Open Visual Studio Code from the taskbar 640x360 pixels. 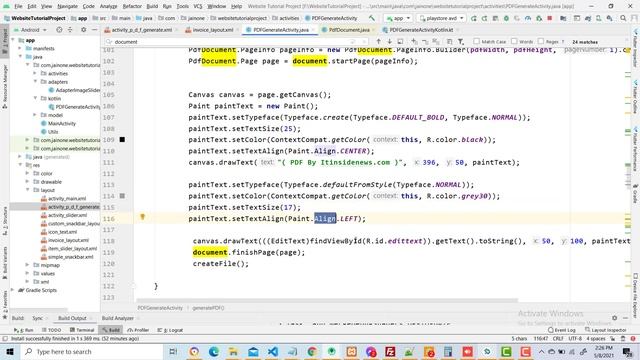[x=273, y=351]
